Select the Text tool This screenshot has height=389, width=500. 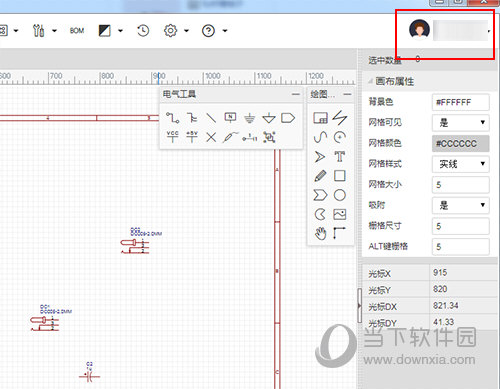(x=340, y=156)
